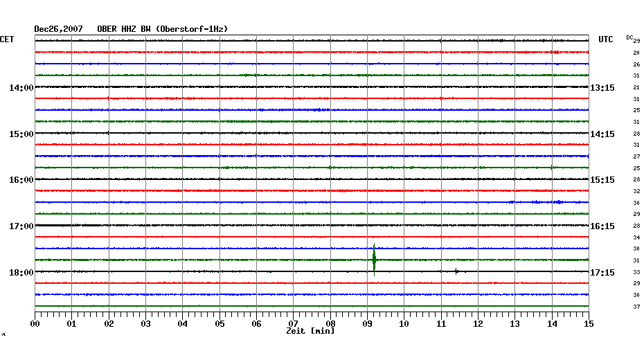Click the 14:15 UTC time label

coord(602,134)
